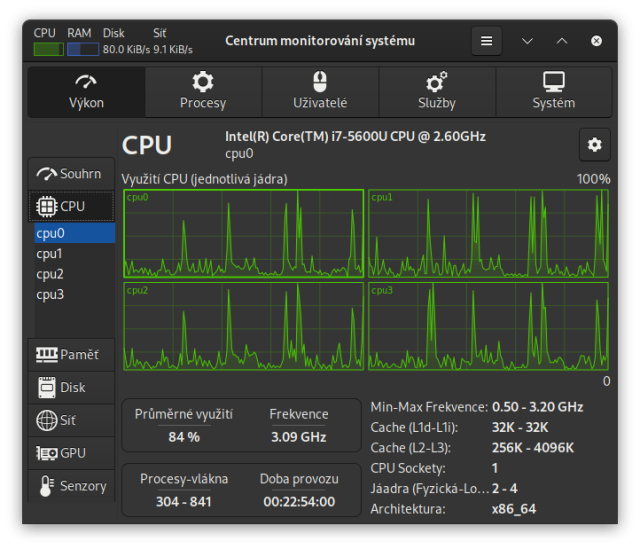
Task: Click the Služby gears icon
Action: click(x=437, y=82)
